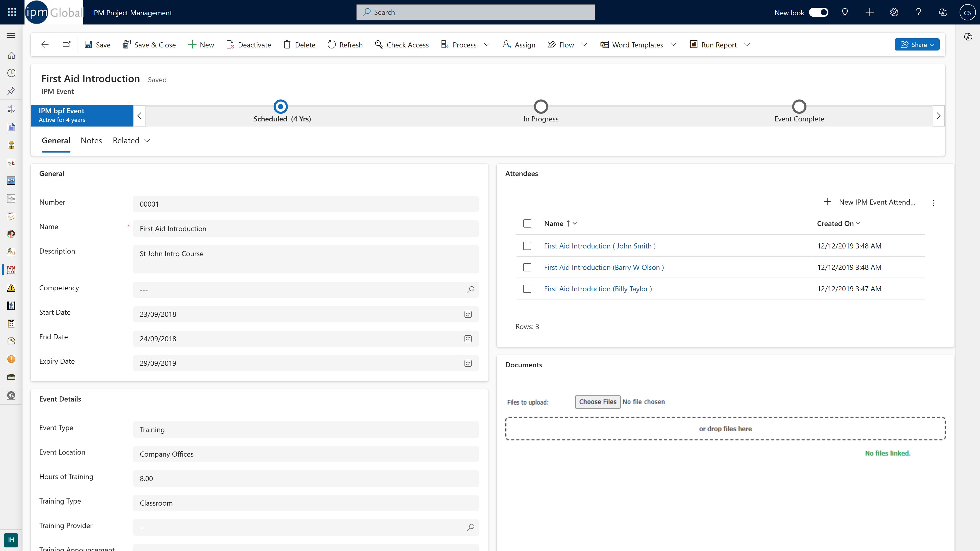Open the CS user account avatar

click(x=967, y=12)
